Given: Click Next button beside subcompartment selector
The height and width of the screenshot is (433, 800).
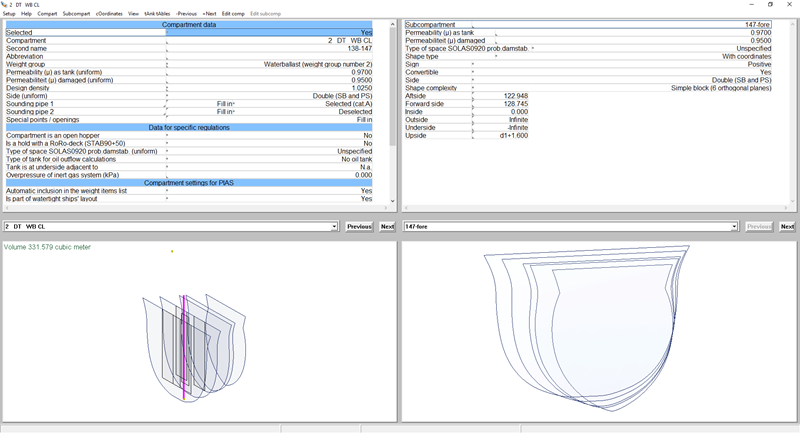Looking at the screenshot, I should [787, 227].
